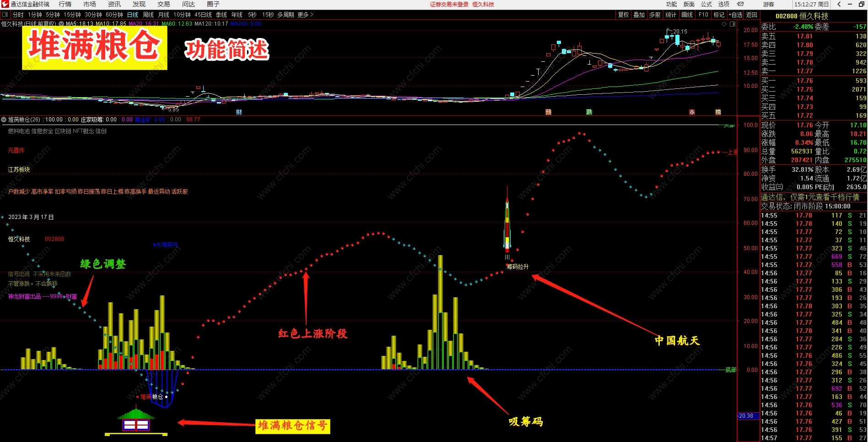Switch to the 60分钟 period
Screen dimensions: 868x442
coord(114,15)
